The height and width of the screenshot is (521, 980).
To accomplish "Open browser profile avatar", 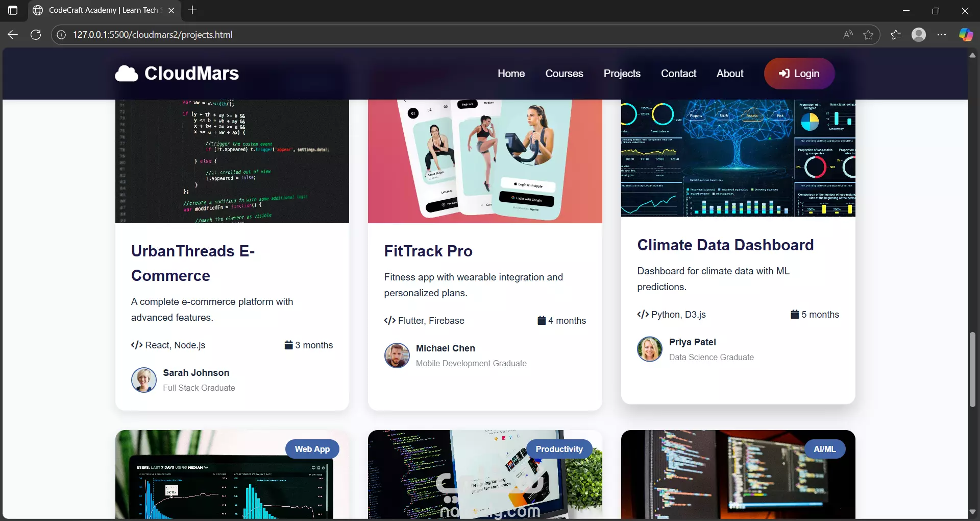I will click(919, 35).
